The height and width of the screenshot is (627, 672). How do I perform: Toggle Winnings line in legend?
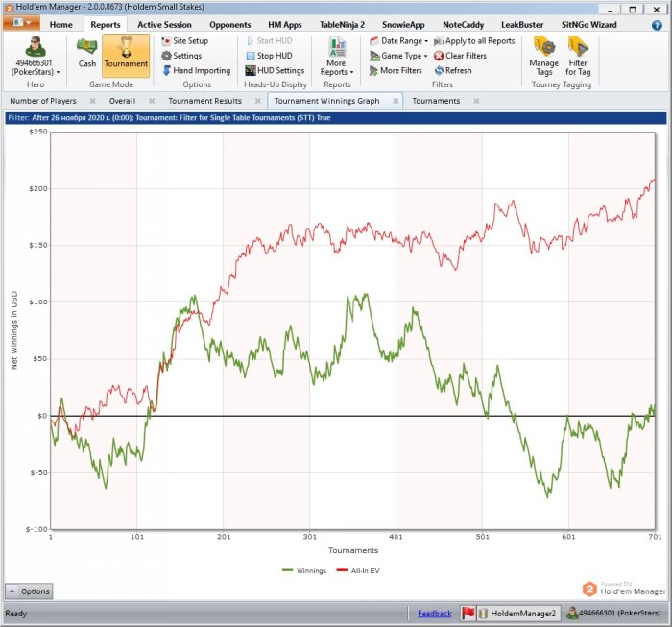304,571
